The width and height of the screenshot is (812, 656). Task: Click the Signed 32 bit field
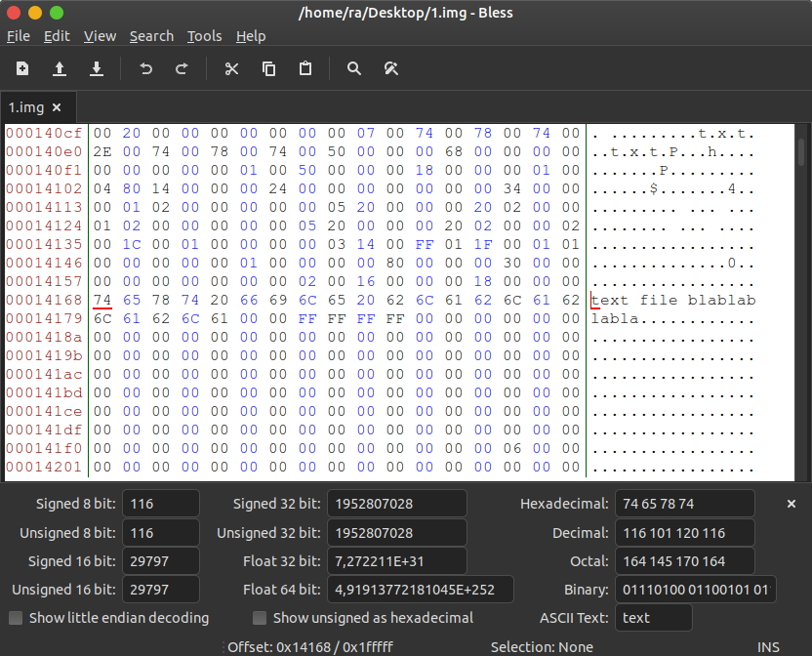(396, 504)
